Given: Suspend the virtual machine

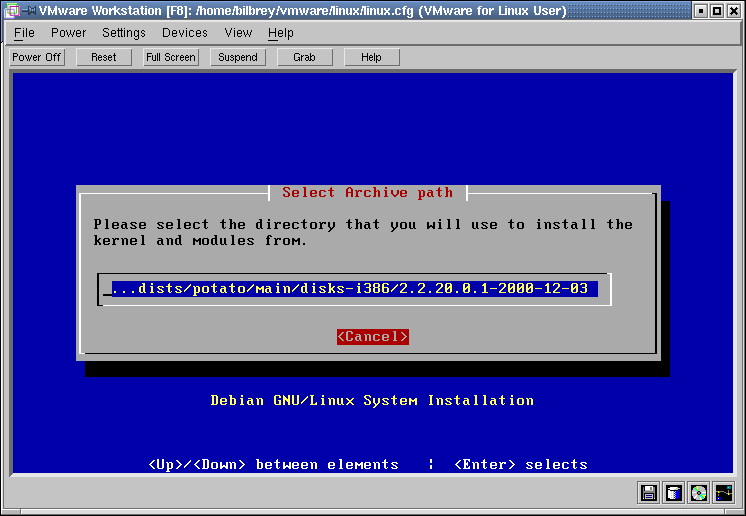Looking at the screenshot, I should pyautogui.click(x=238, y=57).
